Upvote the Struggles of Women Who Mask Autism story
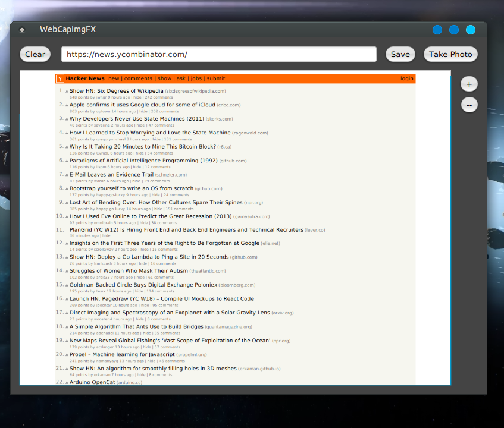 67,271
